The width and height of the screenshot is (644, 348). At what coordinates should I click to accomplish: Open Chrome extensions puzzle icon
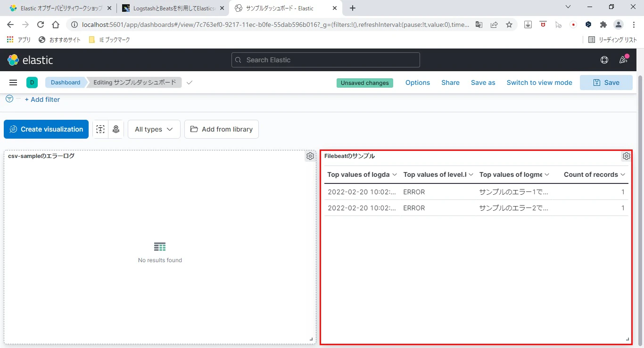tap(603, 25)
